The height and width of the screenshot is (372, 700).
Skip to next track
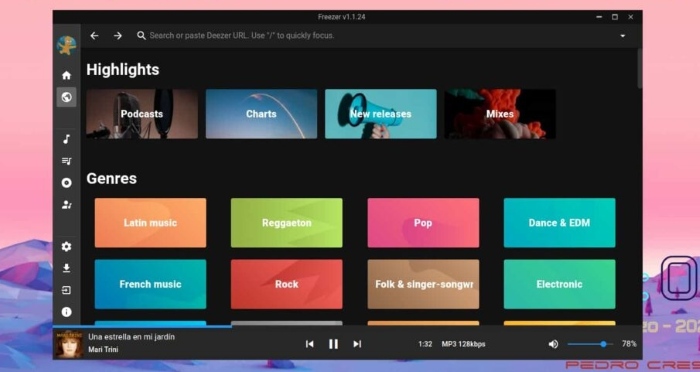tap(357, 344)
